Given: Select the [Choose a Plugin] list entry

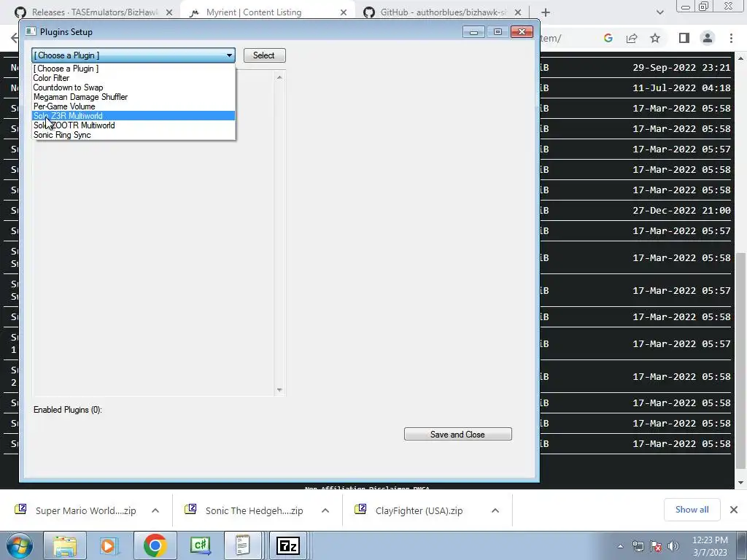Looking at the screenshot, I should point(133,69).
